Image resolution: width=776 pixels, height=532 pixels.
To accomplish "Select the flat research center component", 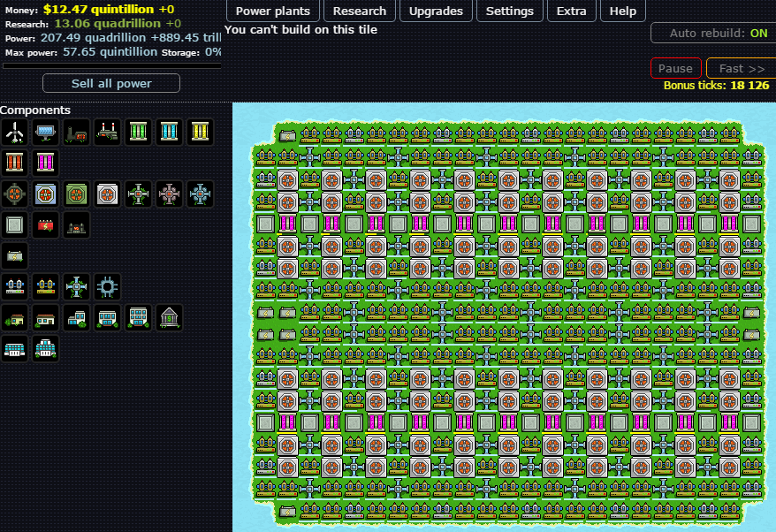I will (14, 348).
